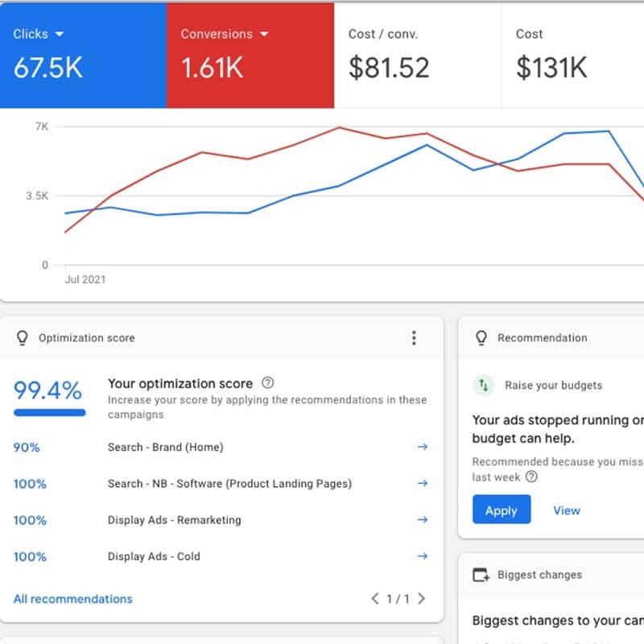Screen dimensions: 644x644
Task: Go to next recommendations page chevron
Action: 421,599
